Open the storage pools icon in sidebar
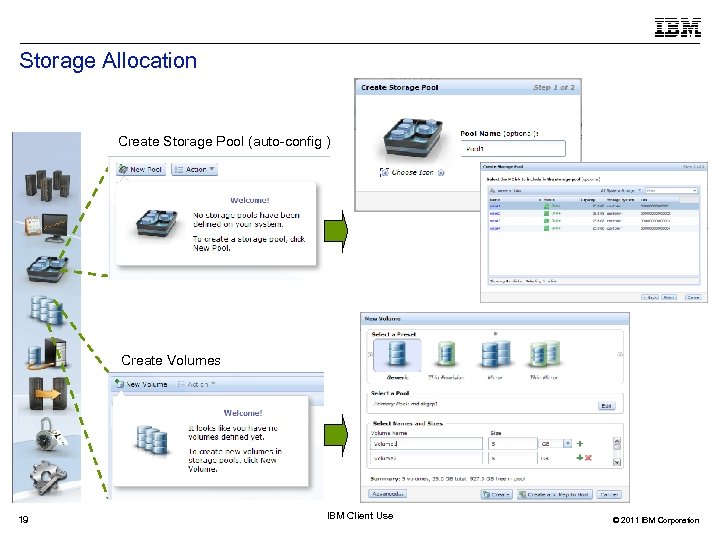The height and width of the screenshot is (540, 720). 48,270
